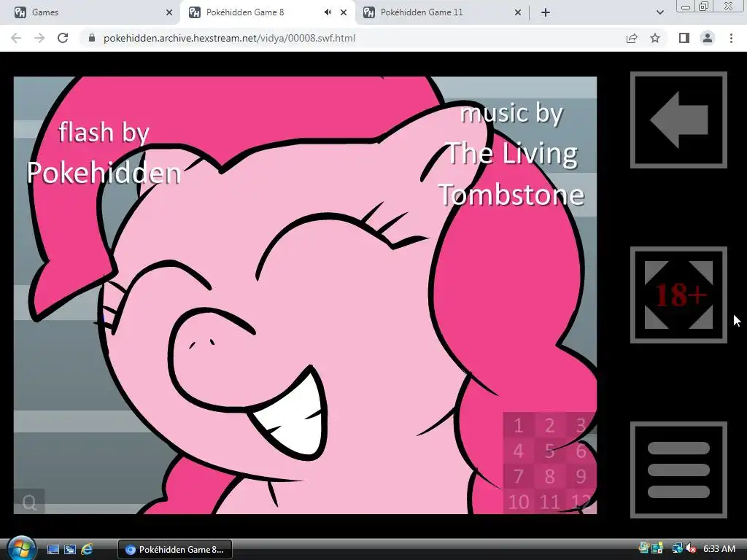Go forward in browser history
The image size is (747, 560).
point(39,38)
